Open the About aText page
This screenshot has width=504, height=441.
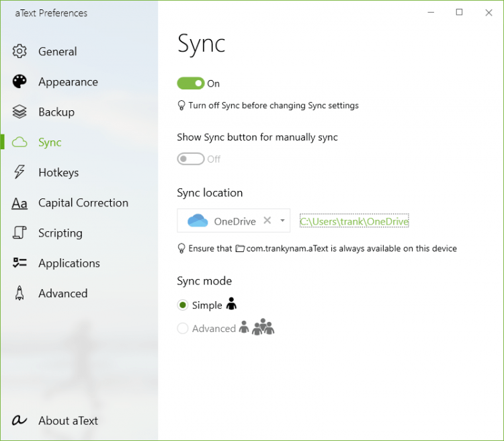pyautogui.click(x=68, y=421)
